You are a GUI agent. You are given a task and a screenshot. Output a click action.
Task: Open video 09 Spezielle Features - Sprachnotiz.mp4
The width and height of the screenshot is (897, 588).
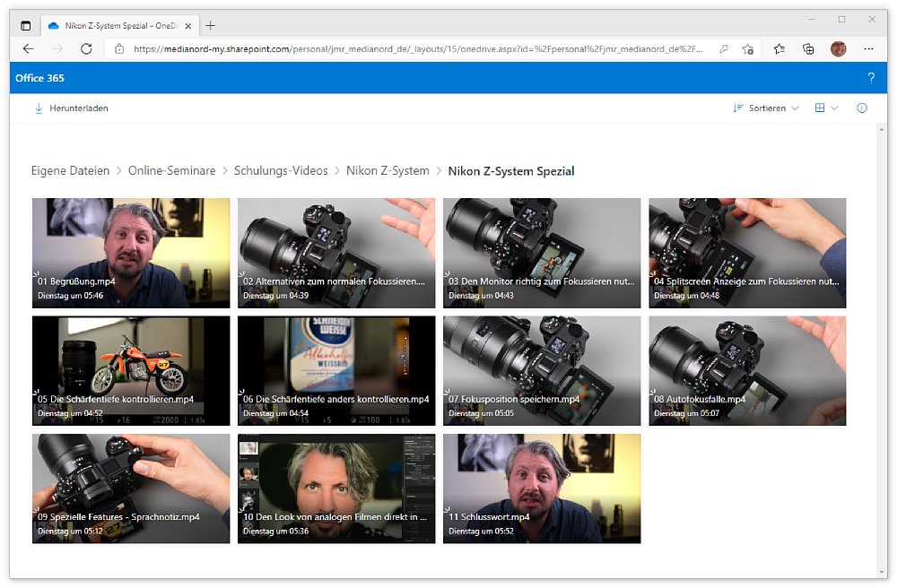pyautogui.click(x=131, y=489)
